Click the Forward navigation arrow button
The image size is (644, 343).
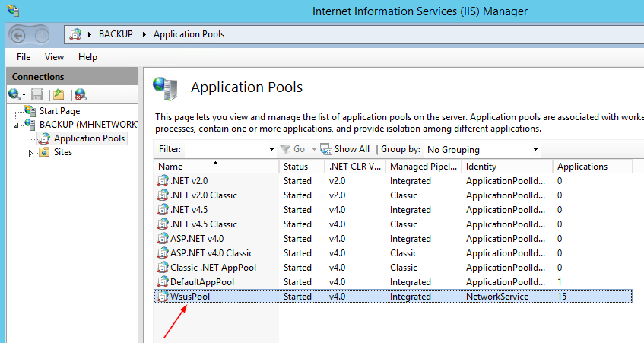tap(42, 36)
